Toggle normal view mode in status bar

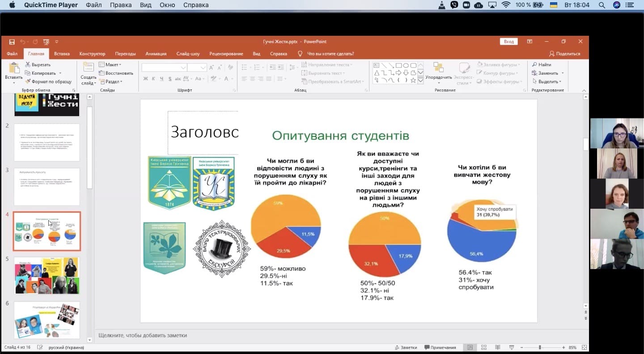click(470, 347)
